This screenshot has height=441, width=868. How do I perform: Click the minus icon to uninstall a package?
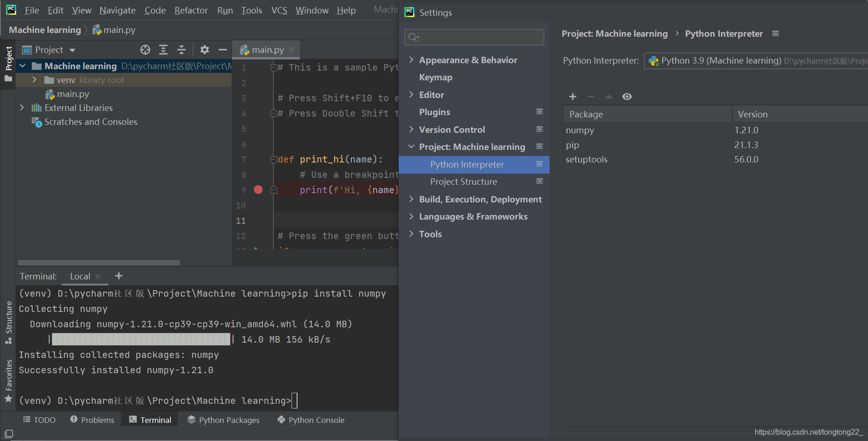point(591,97)
